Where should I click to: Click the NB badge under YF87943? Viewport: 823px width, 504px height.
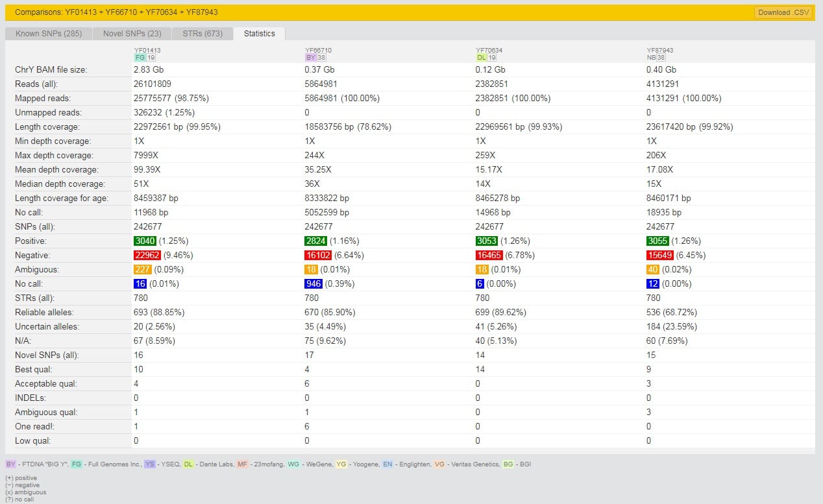[x=652, y=57]
